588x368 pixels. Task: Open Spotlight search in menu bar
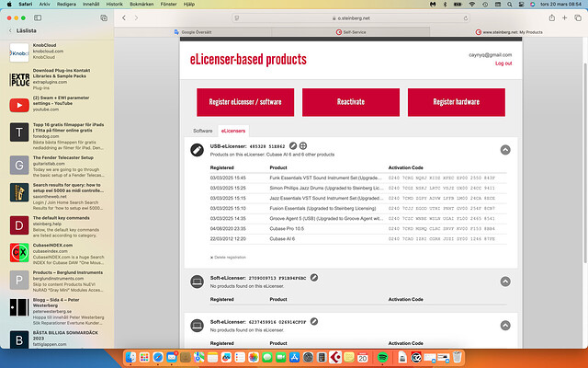509,4
